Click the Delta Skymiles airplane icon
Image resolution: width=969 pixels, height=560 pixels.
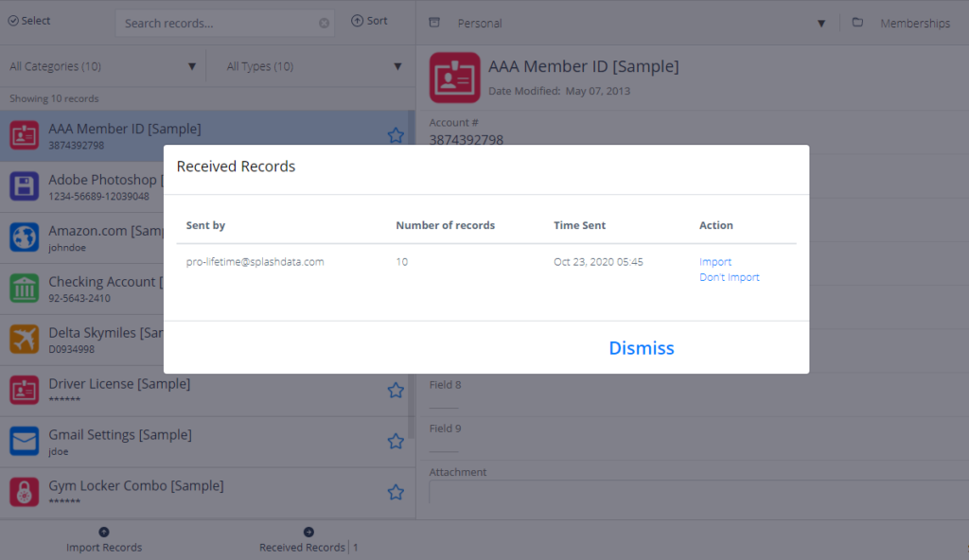tap(25, 340)
